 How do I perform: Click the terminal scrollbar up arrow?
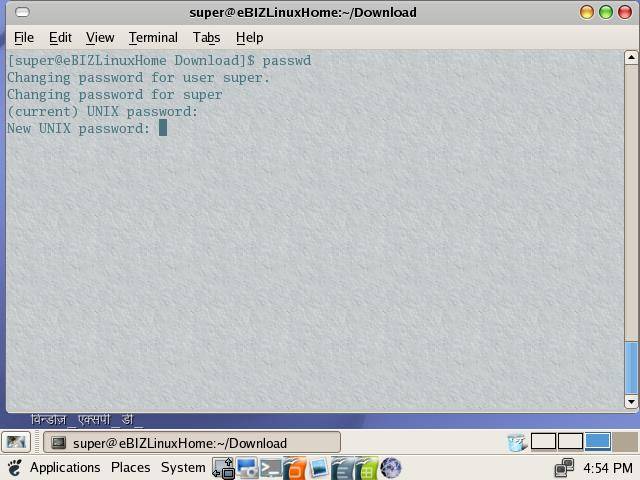(631, 58)
